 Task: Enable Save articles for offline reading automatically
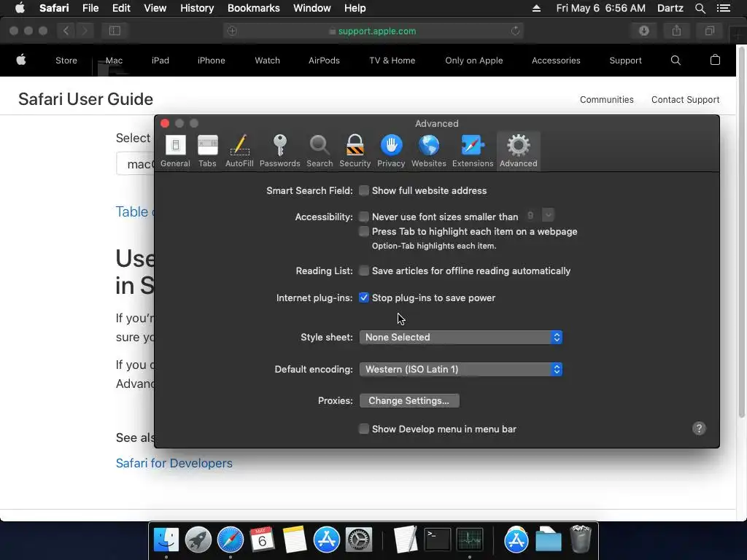point(364,271)
